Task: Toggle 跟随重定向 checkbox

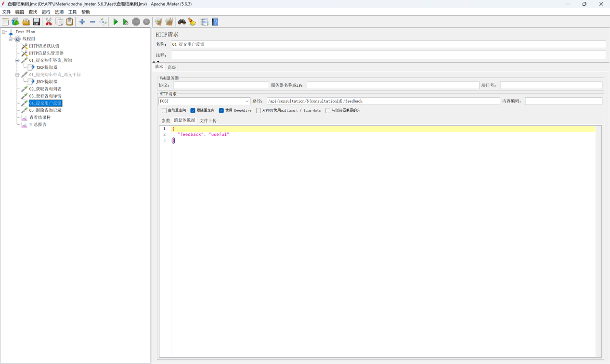Action: [x=193, y=110]
